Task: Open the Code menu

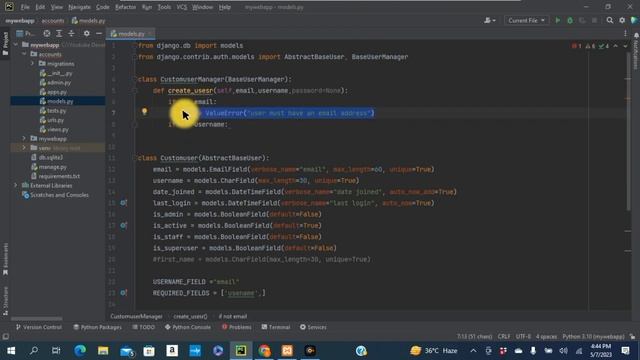Action: (x=102, y=7)
